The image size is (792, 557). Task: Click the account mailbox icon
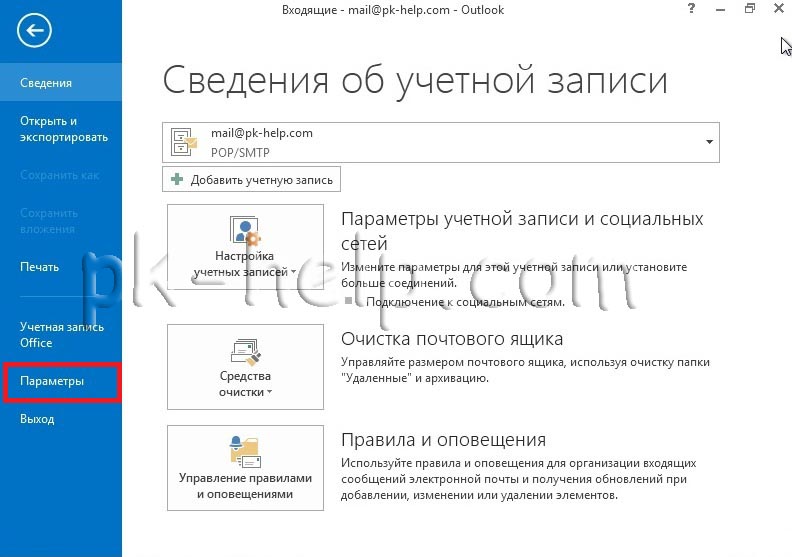[x=183, y=142]
